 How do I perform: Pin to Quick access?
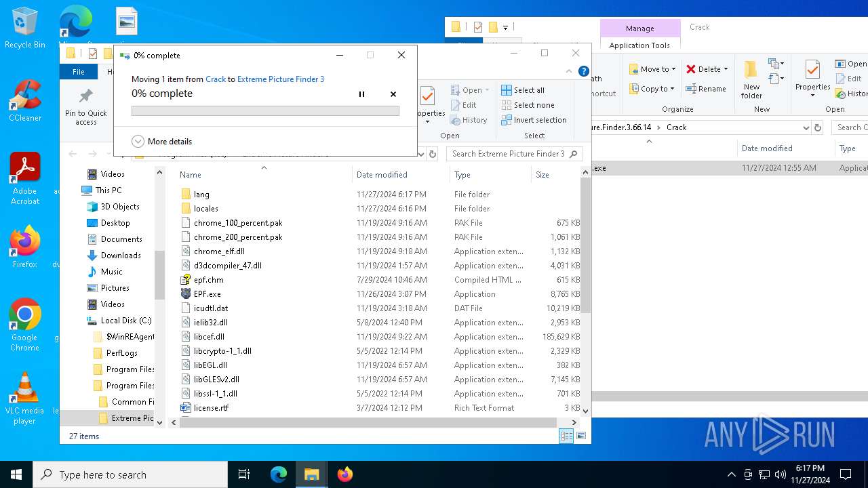86,107
